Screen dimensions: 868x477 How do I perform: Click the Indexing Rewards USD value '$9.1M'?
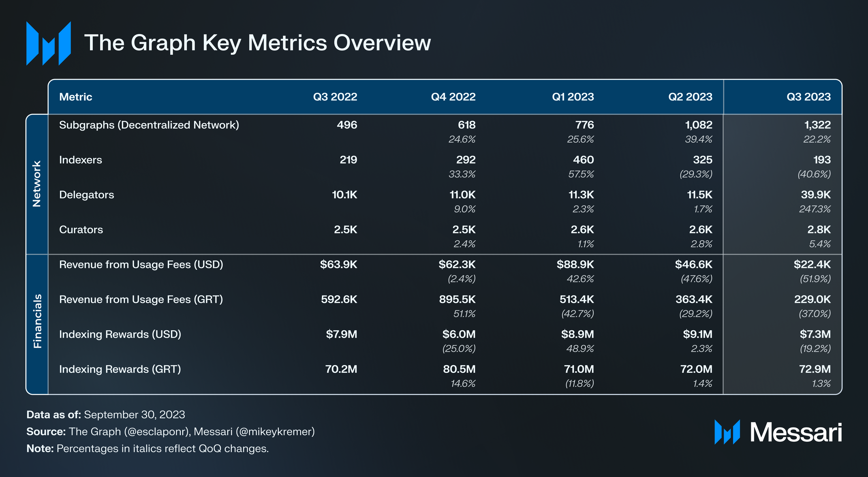click(697, 334)
